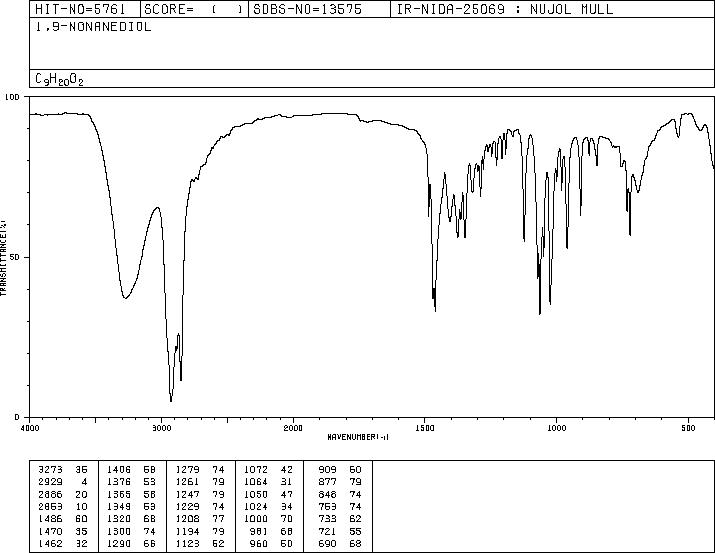Click the 2000 wavenumber axis label
This screenshot has width=715, height=553.
293,428
